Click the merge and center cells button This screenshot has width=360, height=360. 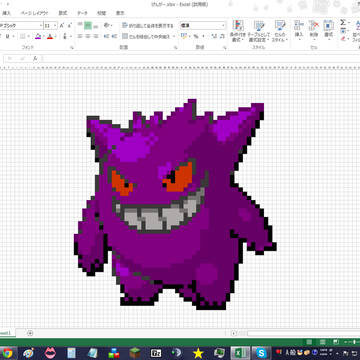tap(146, 36)
